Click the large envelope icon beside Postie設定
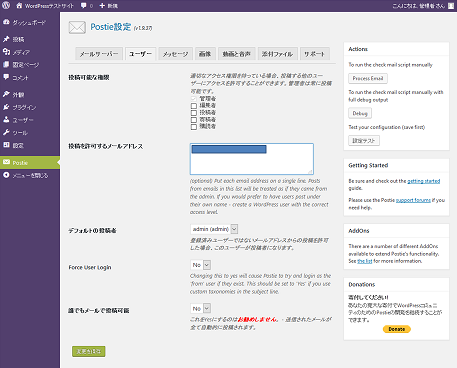Image resolution: width=457 pixels, height=368 pixels. 77,27
